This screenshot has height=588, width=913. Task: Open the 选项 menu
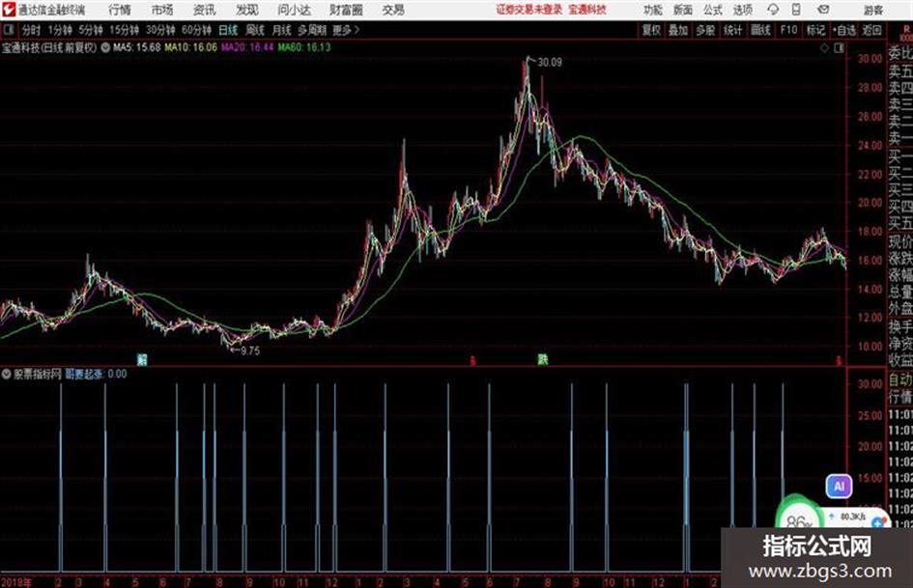pos(743,10)
